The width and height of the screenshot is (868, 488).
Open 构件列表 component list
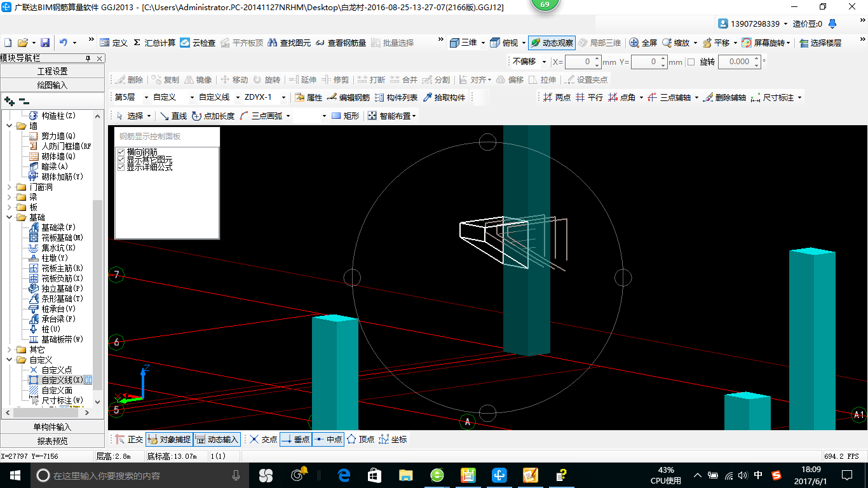coord(396,97)
